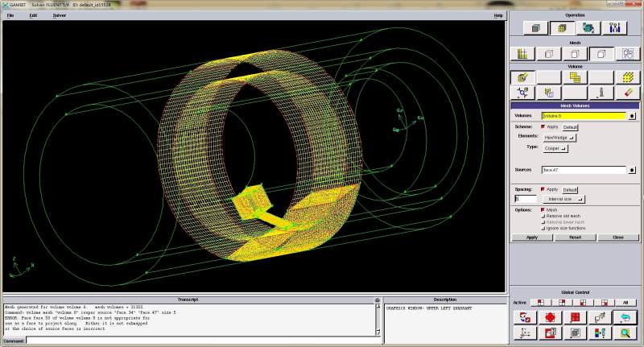Click the 'GRAPHICS WINDOW- UPPER LEFT QUADRANT' description text

pos(429,308)
